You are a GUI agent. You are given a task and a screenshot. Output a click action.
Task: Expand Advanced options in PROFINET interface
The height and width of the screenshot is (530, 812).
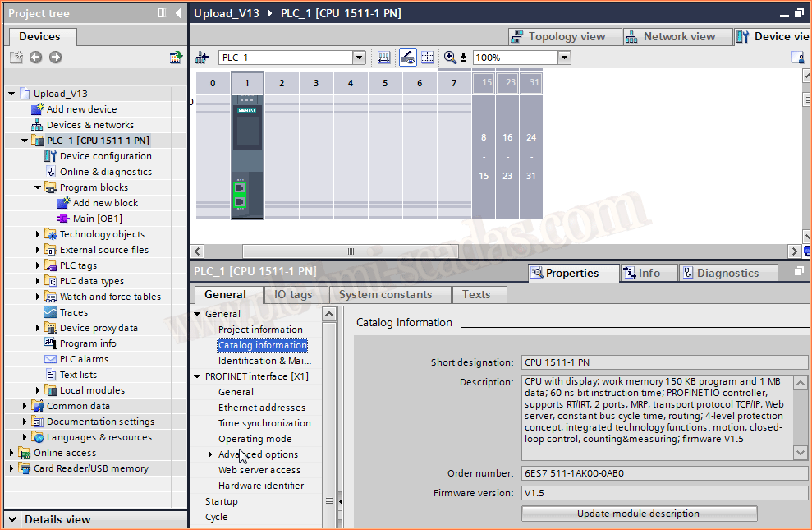coord(210,454)
